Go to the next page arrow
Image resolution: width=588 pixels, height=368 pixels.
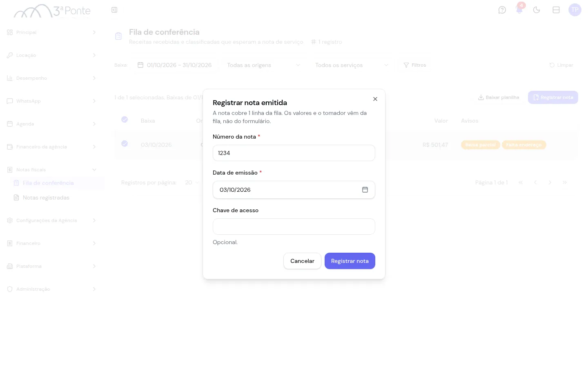[550, 182]
